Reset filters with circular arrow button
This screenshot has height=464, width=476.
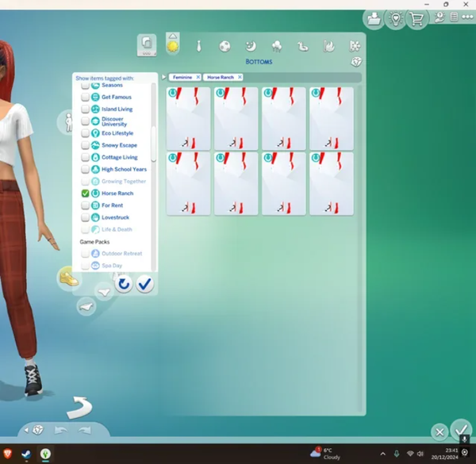(x=123, y=284)
